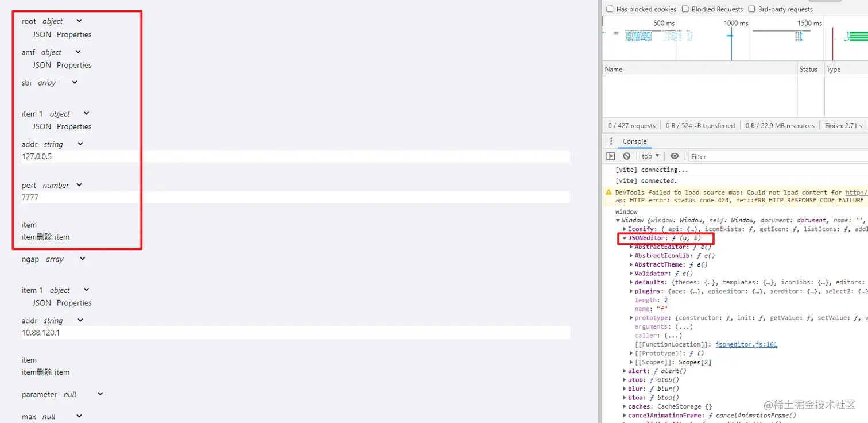This screenshot has height=423, width=868.
Task: Expand the defaults object entry
Action: coord(631,282)
